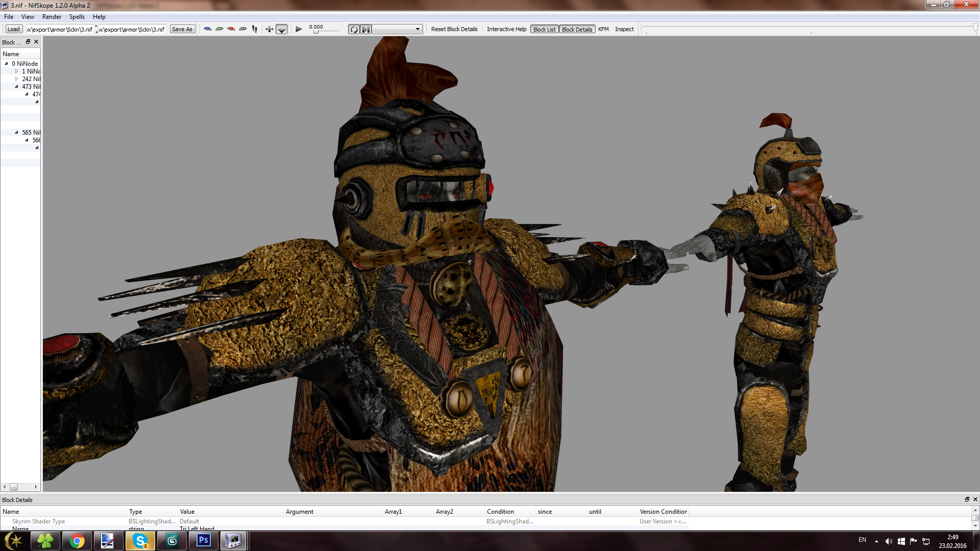Click the Block List horizontal scrollbar
The image size is (980, 551).
pos(20,487)
